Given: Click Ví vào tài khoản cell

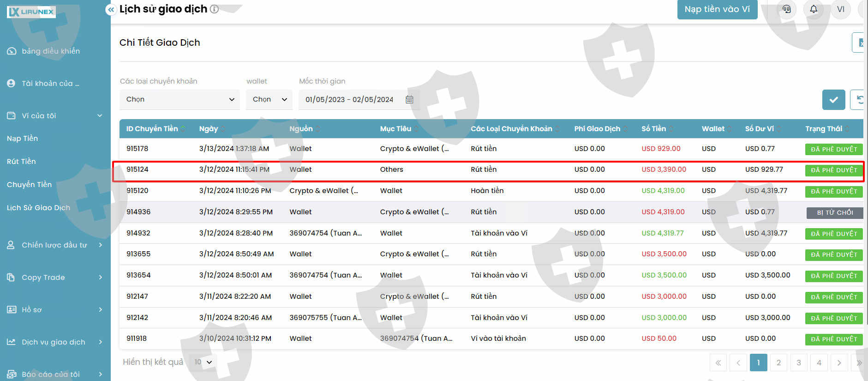Looking at the screenshot, I should (x=498, y=339).
